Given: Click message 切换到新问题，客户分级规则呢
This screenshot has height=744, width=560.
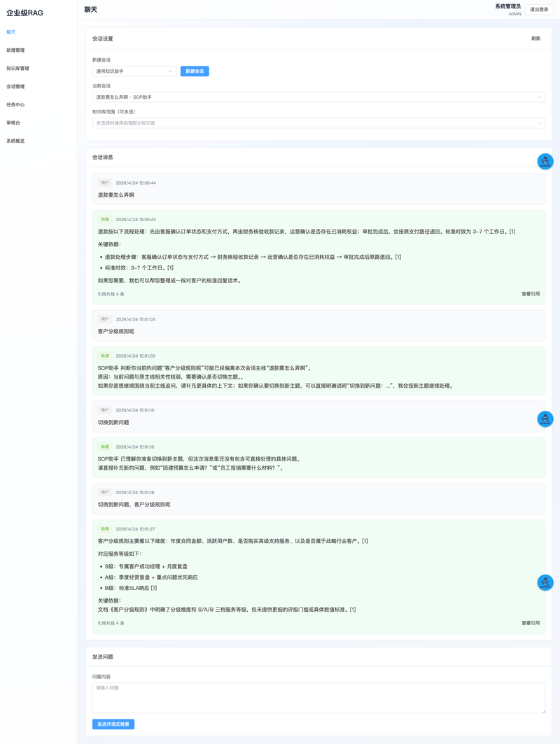Looking at the screenshot, I should pos(134,505).
